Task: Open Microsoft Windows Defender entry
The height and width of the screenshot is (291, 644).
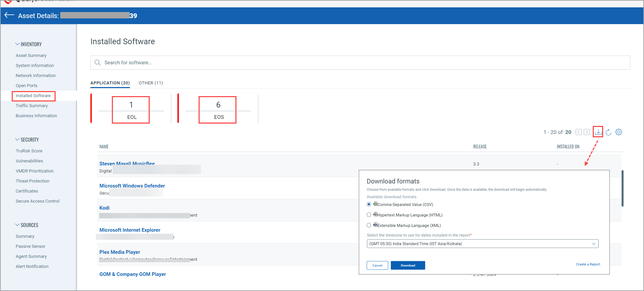Action: 132,186
